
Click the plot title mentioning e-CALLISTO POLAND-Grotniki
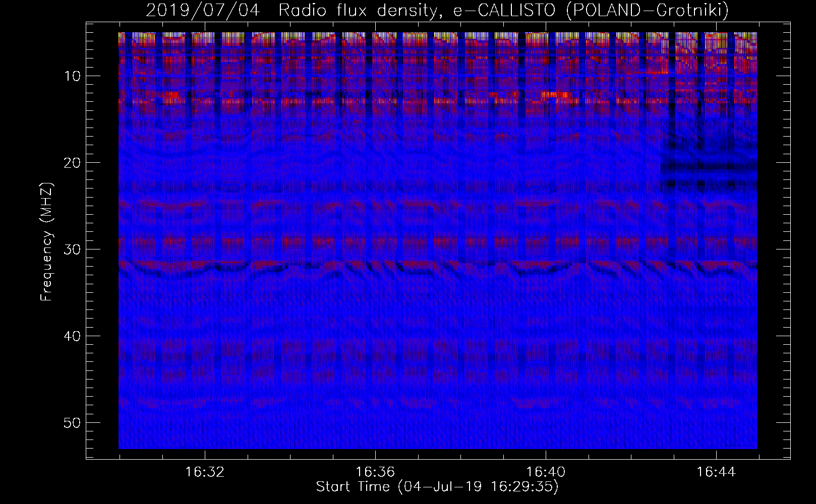tap(437, 11)
